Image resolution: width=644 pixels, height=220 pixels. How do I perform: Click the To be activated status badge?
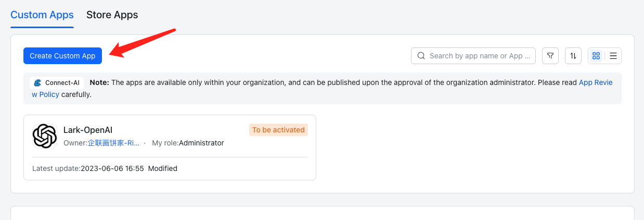click(278, 130)
